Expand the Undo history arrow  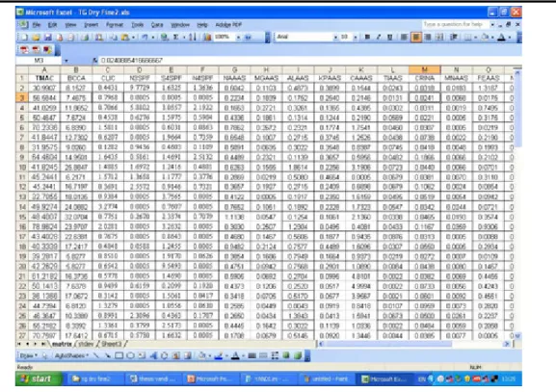coord(153,37)
